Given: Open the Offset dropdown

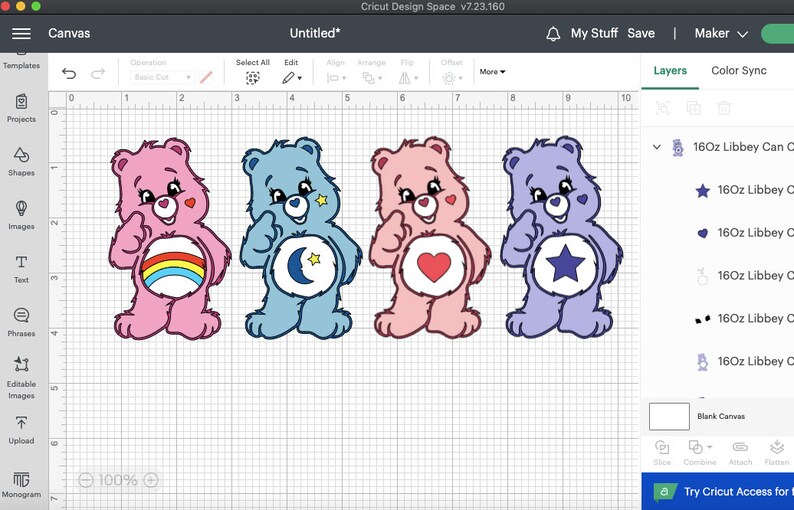Looking at the screenshot, I should (x=452, y=78).
